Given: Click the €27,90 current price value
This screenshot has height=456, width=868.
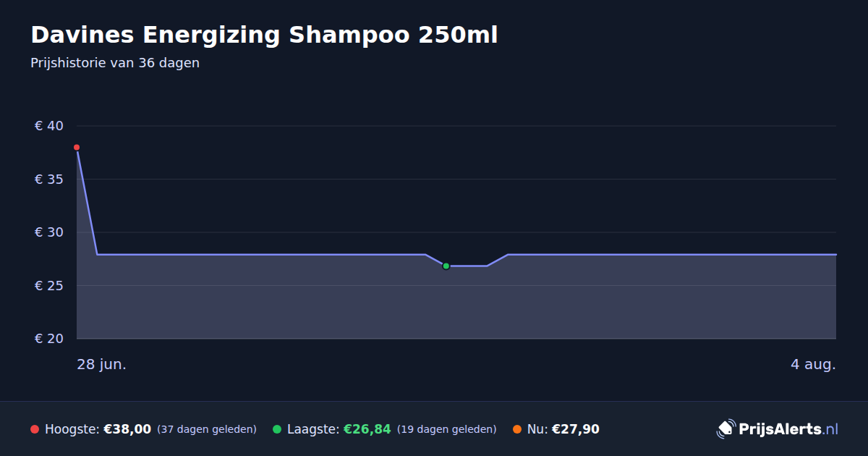Looking at the screenshot, I should pyautogui.click(x=576, y=430).
